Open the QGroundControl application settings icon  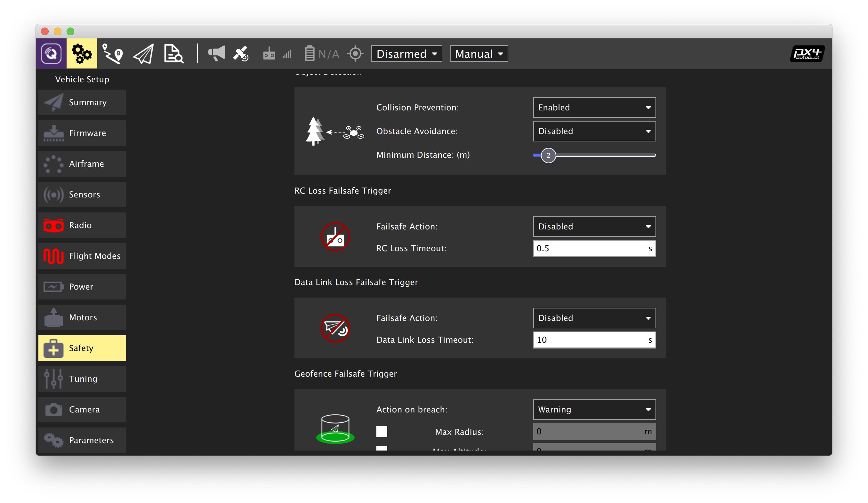(x=51, y=54)
